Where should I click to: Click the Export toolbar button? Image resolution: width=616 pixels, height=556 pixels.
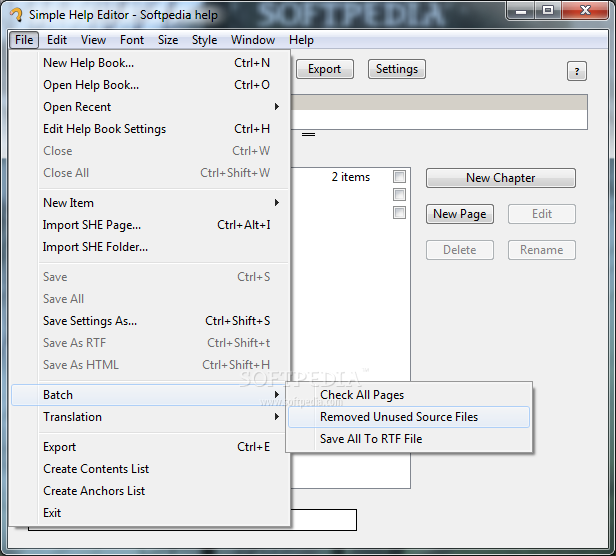[324, 69]
